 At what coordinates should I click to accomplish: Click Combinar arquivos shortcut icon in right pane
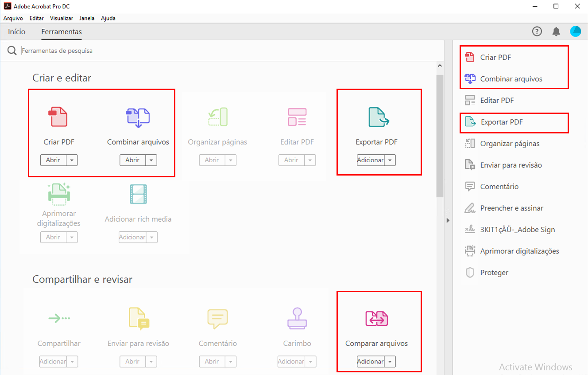(470, 79)
